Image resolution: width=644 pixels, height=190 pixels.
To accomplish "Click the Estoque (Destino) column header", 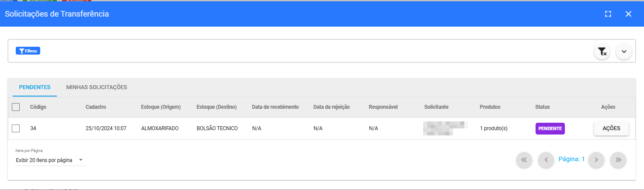I will pos(216,107).
